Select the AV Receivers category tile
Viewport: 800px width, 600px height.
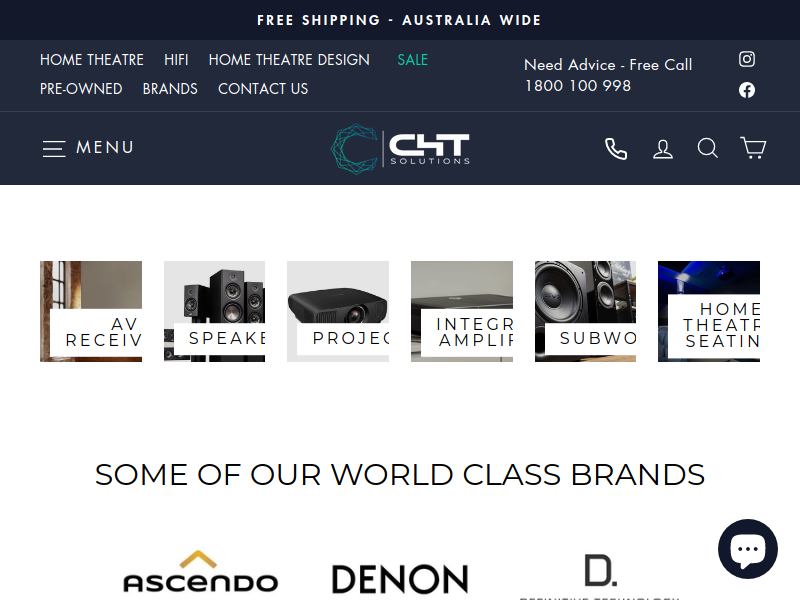91,311
